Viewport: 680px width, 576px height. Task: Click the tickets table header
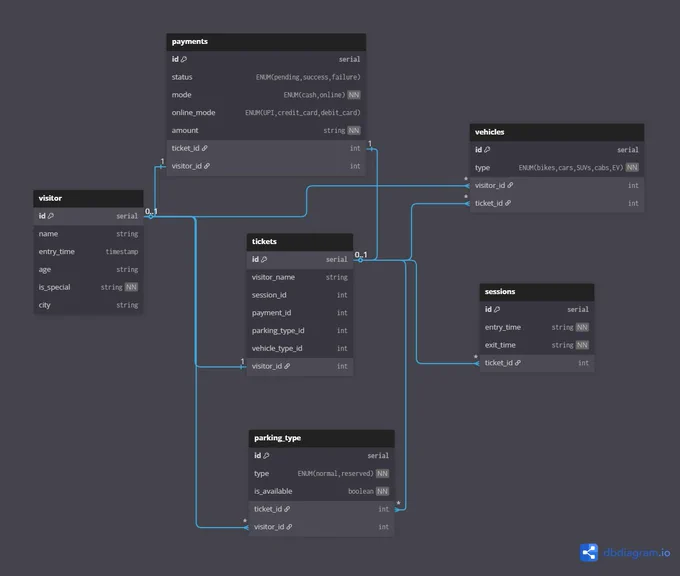point(300,242)
